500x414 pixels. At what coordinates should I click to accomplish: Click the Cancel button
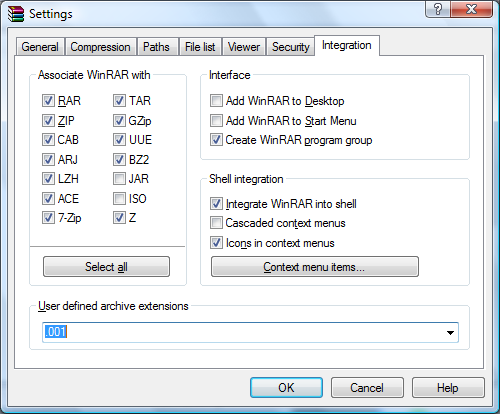[x=367, y=388]
